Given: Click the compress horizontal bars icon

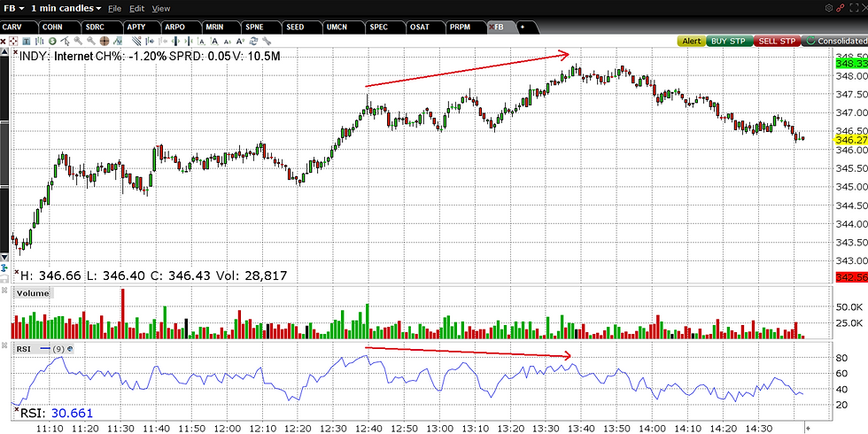Looking at the screenshot, I should (189, 41).
